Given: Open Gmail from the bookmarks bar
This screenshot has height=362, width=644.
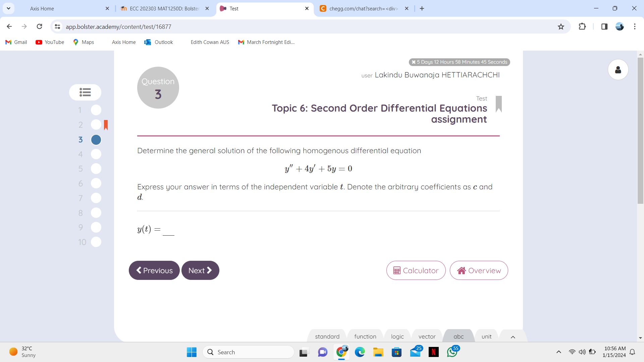Looking at the screenshot, I should [x=16, y=42].
